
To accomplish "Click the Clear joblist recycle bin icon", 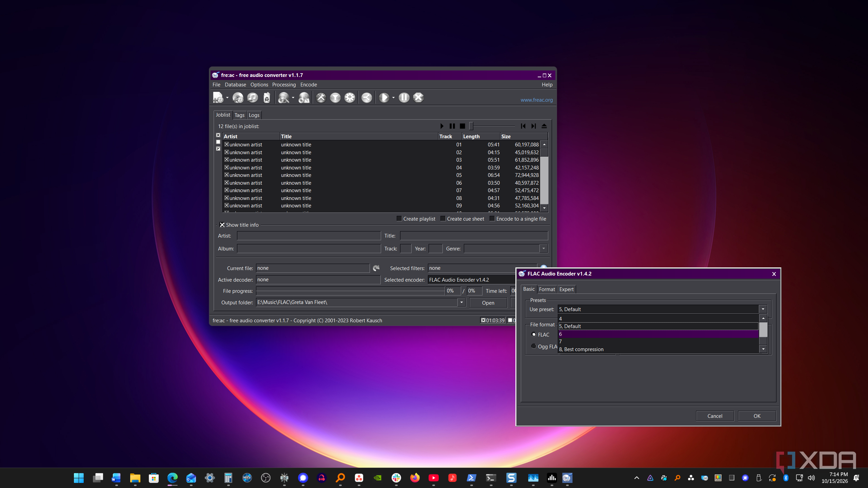I will coord(267,98).
